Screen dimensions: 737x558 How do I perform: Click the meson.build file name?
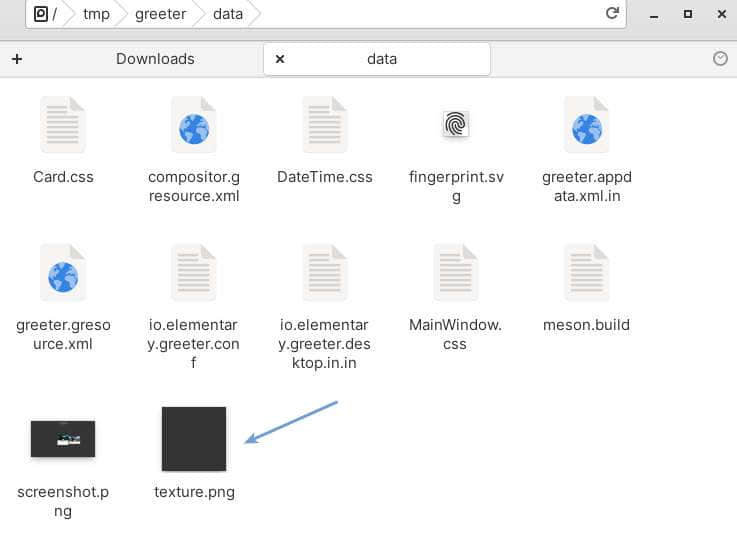coord(587,325)
